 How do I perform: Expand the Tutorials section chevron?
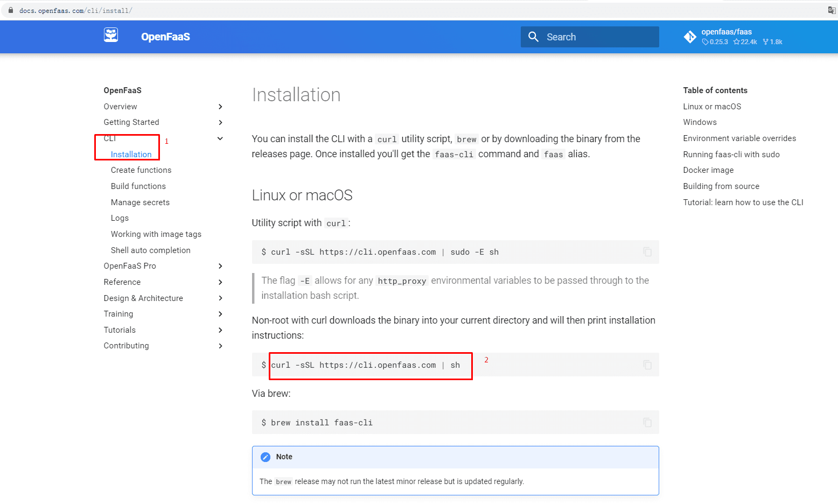220,330
